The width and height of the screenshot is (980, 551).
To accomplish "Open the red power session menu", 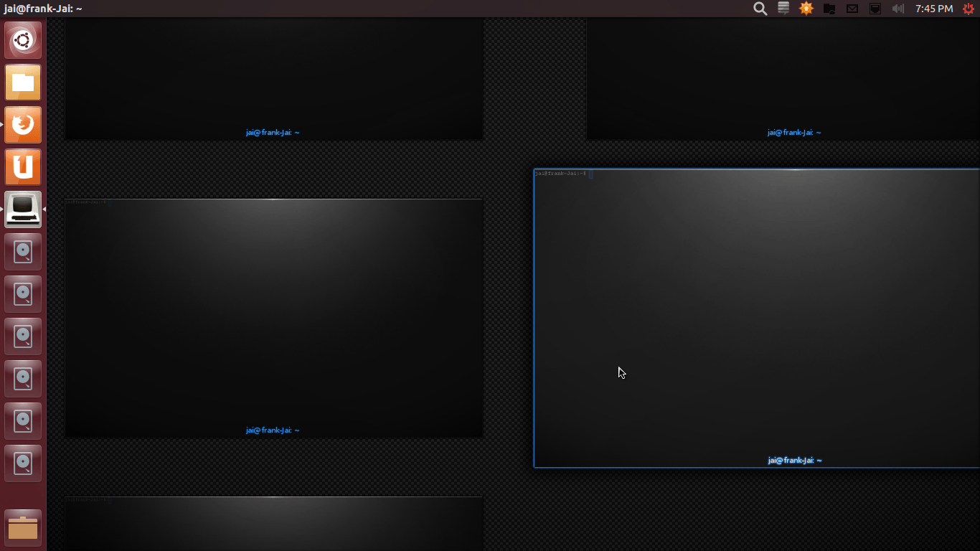I will 969,9.
